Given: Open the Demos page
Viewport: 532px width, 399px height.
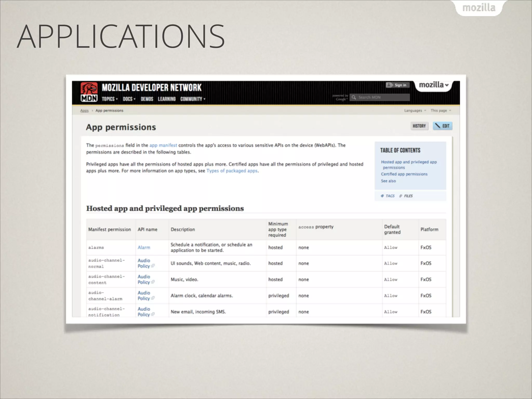Looking at the screenshot, I should click(x=147, y=99).
